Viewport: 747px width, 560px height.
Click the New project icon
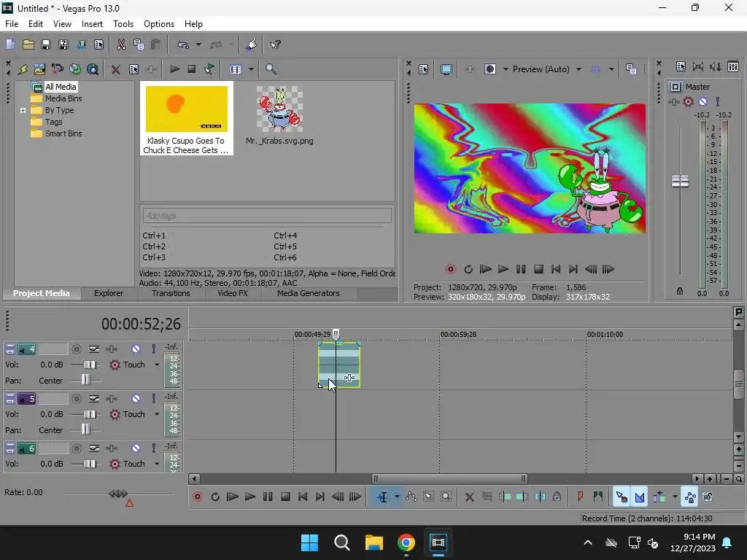pos(10,44)
